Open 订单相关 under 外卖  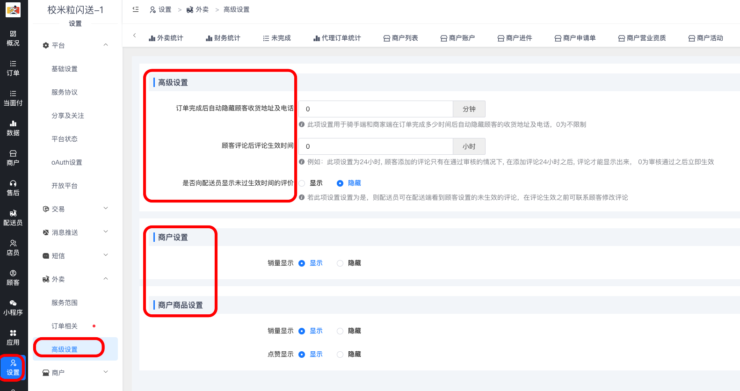click(65, 326)
